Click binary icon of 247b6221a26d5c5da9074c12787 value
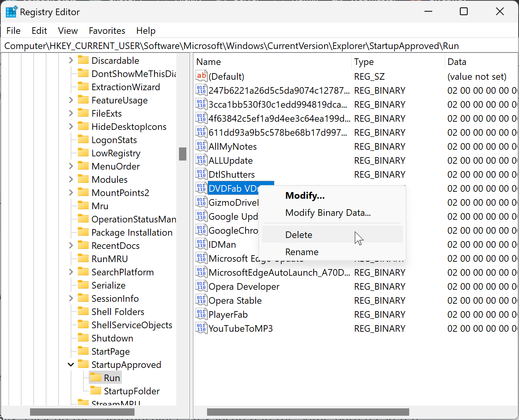 [x=201, y=90]
